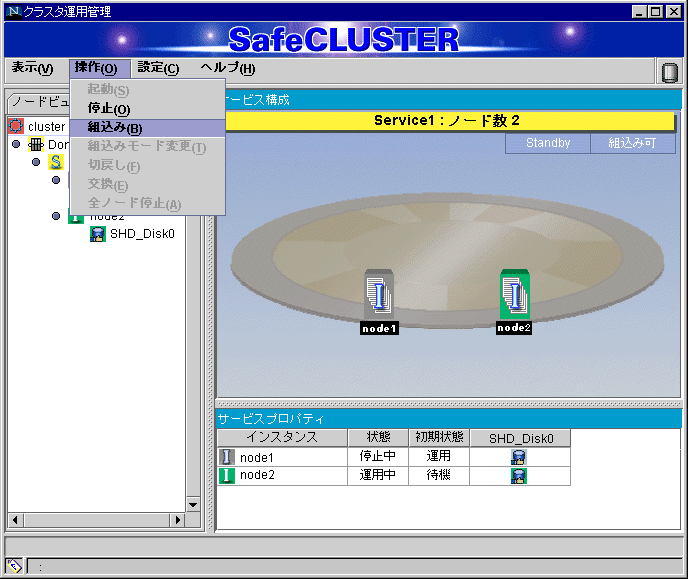This screenshot has width=688, height=579.
Task: Click the tree panel's scroll-right arrow
Action: click(x=179, y=520)
